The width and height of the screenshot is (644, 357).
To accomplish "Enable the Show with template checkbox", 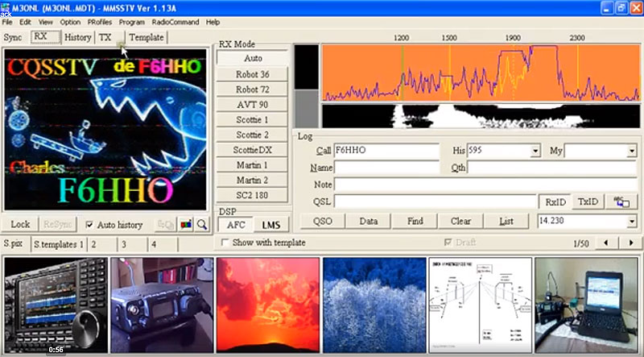I will [226, 243].
